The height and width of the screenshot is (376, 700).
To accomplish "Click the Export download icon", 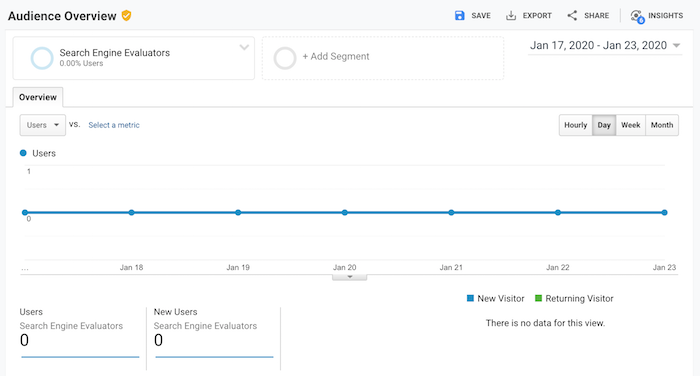I will (x=511, y=16).
